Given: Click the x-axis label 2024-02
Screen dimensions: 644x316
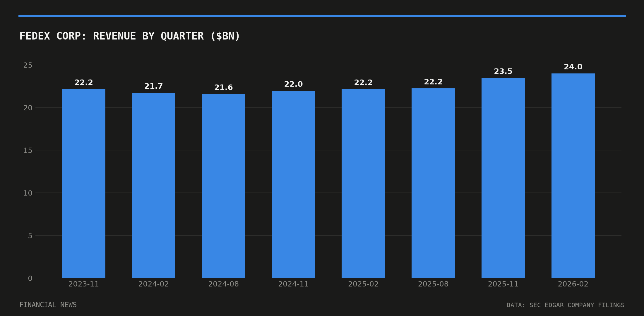Looking at the screenshot, I should coord(154,284).
